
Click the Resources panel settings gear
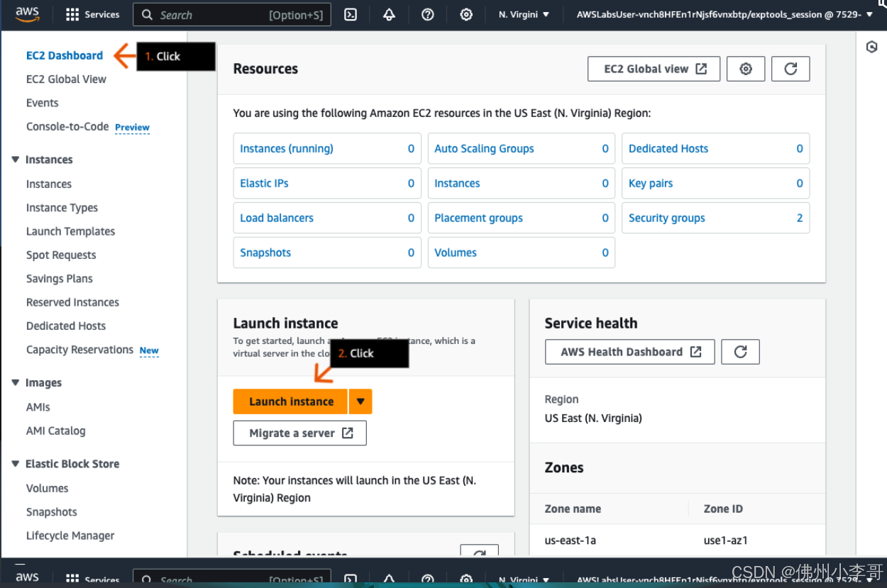tap(746, 69)
